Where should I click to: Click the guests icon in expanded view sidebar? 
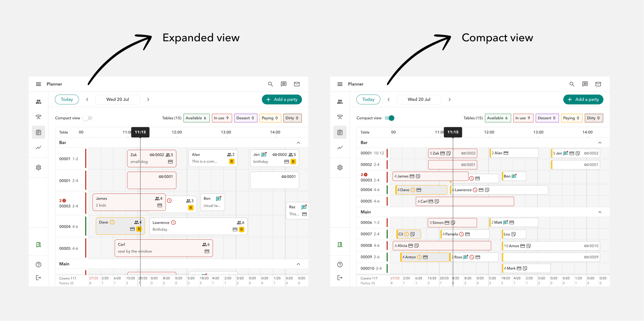tap(38, 102)
